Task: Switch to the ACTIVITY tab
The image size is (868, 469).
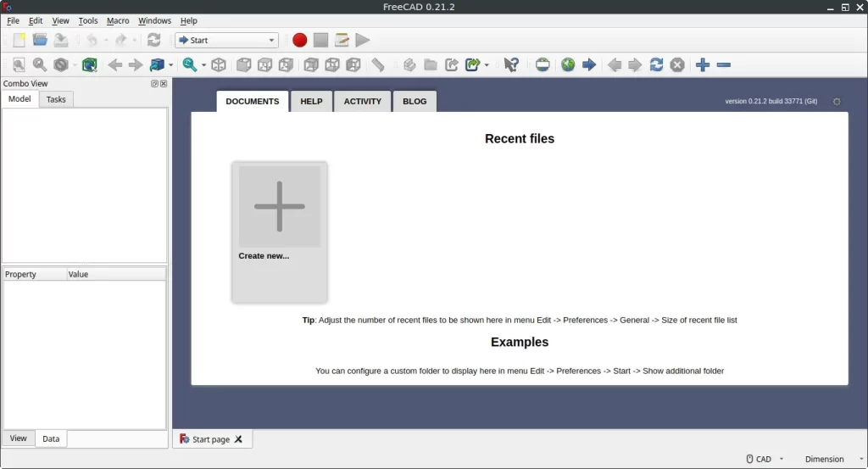Action: pos(363,101)
